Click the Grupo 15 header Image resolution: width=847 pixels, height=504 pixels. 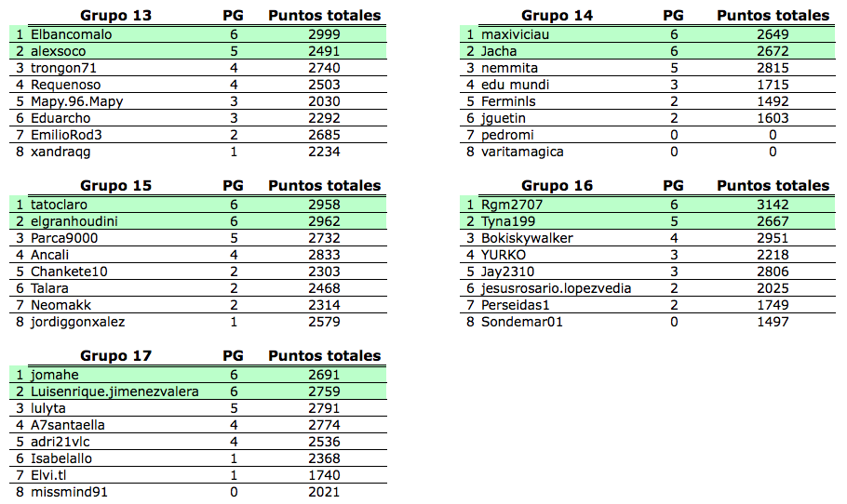[x=115, y=186]
